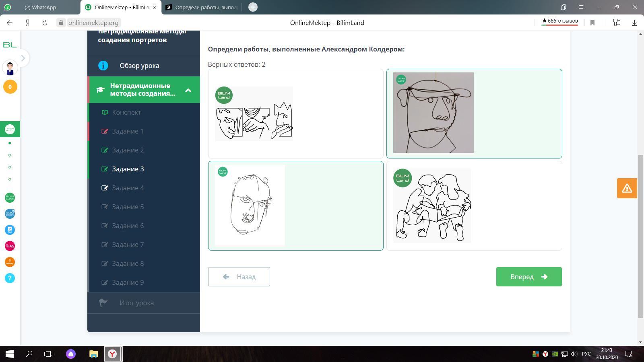Click the Вперед button
This screenshot has width=644, height=362.
pos(529,277)
